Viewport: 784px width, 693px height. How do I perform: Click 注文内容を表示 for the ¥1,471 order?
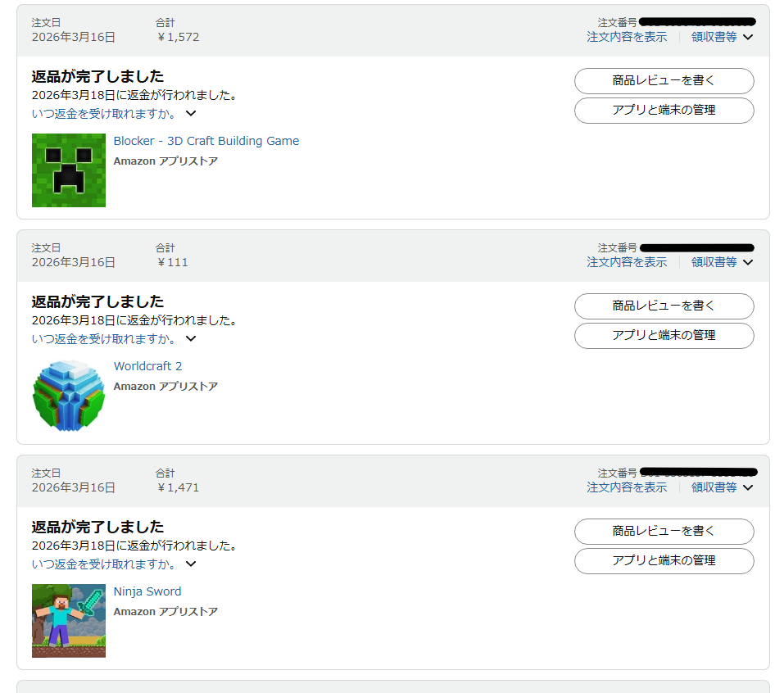click(627, 487)
